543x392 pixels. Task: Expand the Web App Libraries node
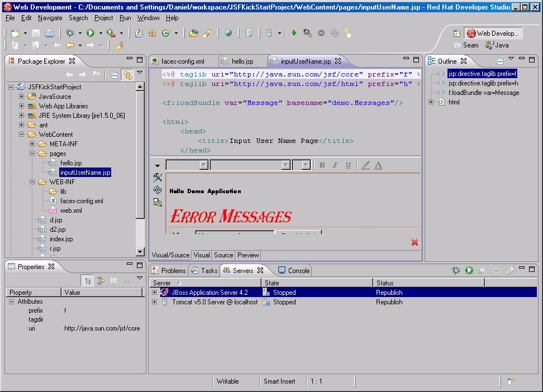point(21,106)
